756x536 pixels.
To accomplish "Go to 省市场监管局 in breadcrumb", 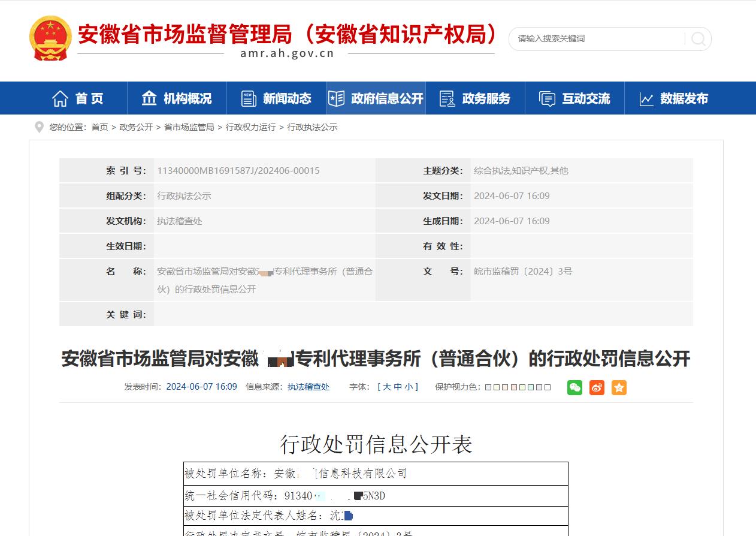I will tap(189, 127).
